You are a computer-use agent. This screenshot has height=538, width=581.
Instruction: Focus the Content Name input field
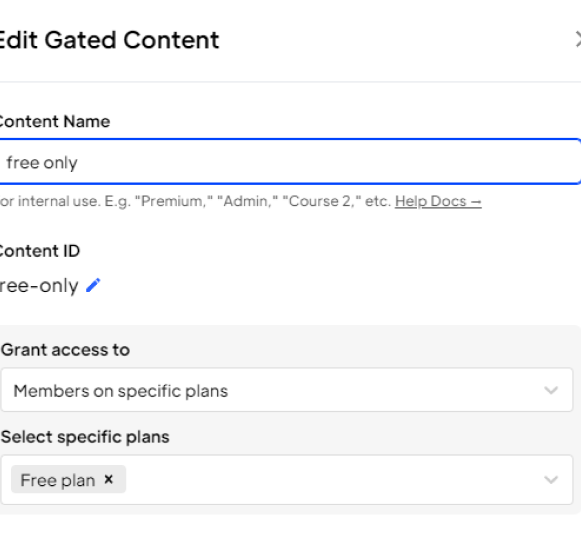tap(289, 162)
